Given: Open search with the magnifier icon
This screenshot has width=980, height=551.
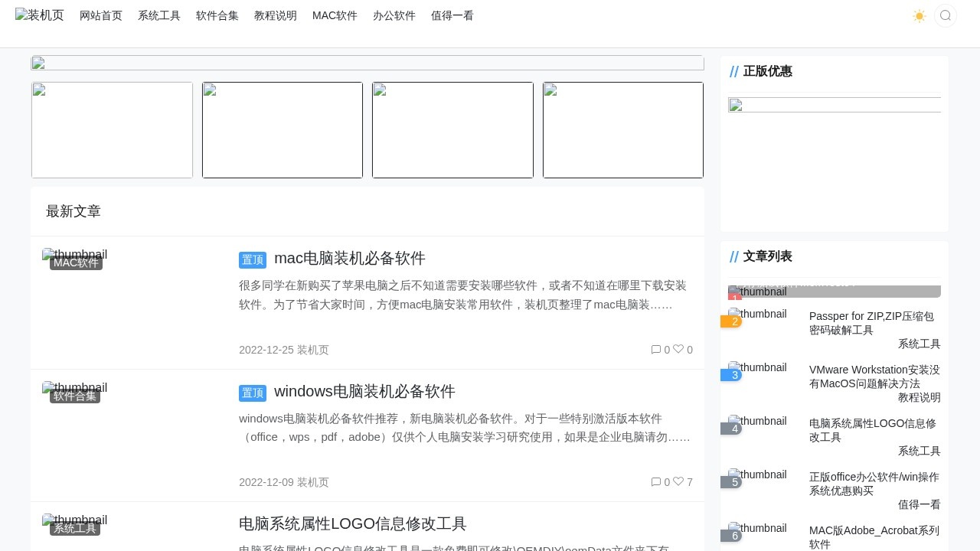Looking at the screenshot, I should click(946, 16).
